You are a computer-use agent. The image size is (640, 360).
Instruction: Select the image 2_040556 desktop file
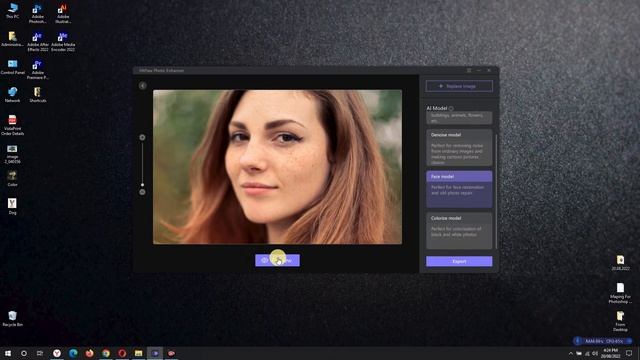pyautogui.click(x=13, y=154)
